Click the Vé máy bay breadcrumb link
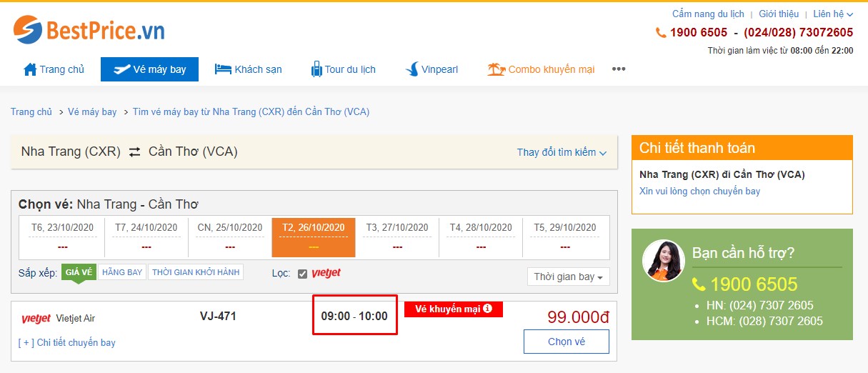Screen dimensions: 868x373 [x=92, y=112]
